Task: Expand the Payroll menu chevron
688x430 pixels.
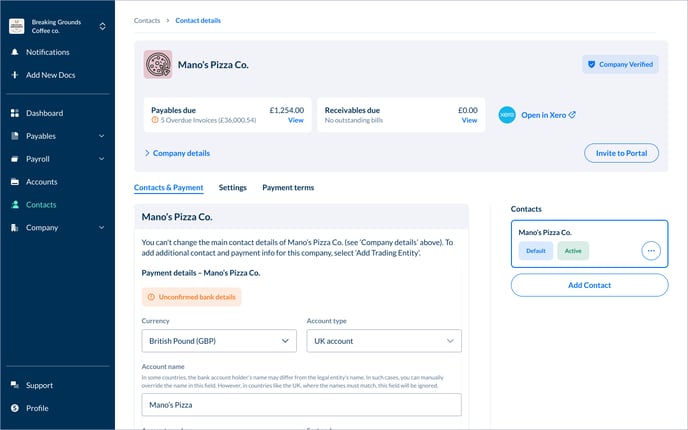Action: [101, 159]
